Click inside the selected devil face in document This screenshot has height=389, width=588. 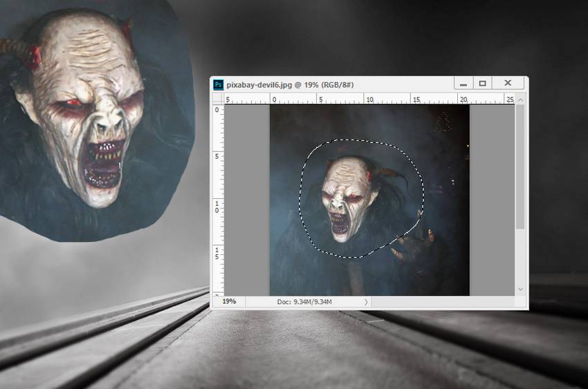[x=347, y=200]
